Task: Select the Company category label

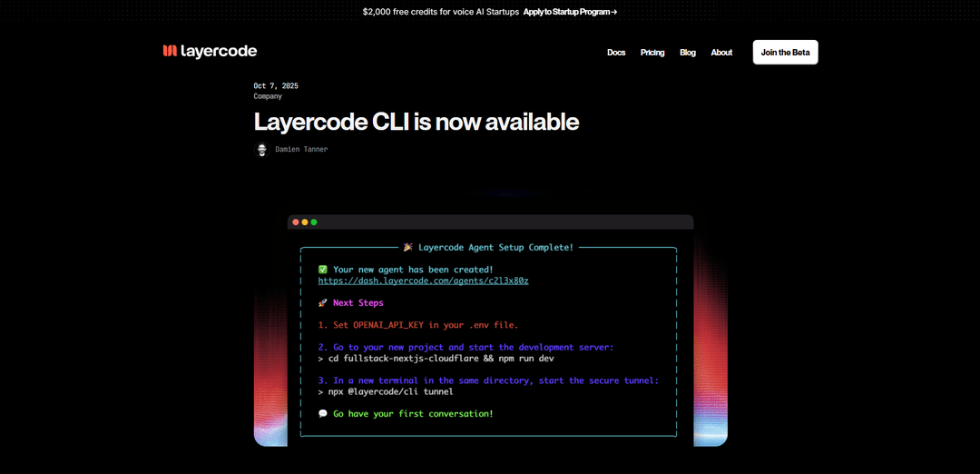Action: tap(268, 96)
